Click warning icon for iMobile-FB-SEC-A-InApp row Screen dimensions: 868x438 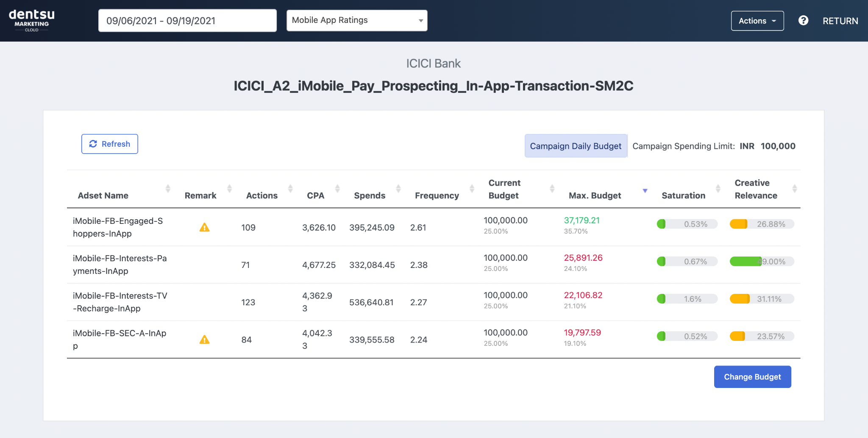pyautogui.click(x=205, y=340)
